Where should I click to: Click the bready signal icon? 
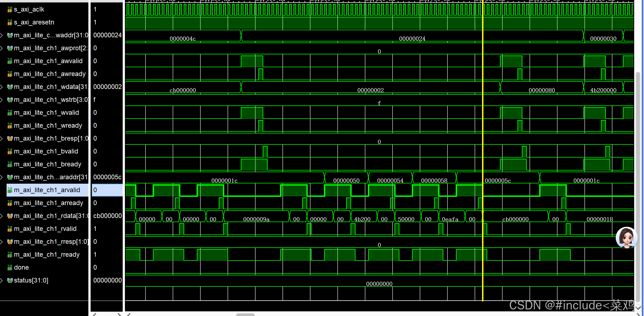(x=10, y=164)
